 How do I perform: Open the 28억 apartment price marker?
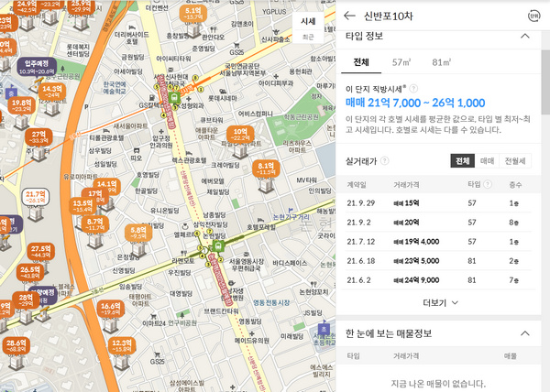click(26, 300)
